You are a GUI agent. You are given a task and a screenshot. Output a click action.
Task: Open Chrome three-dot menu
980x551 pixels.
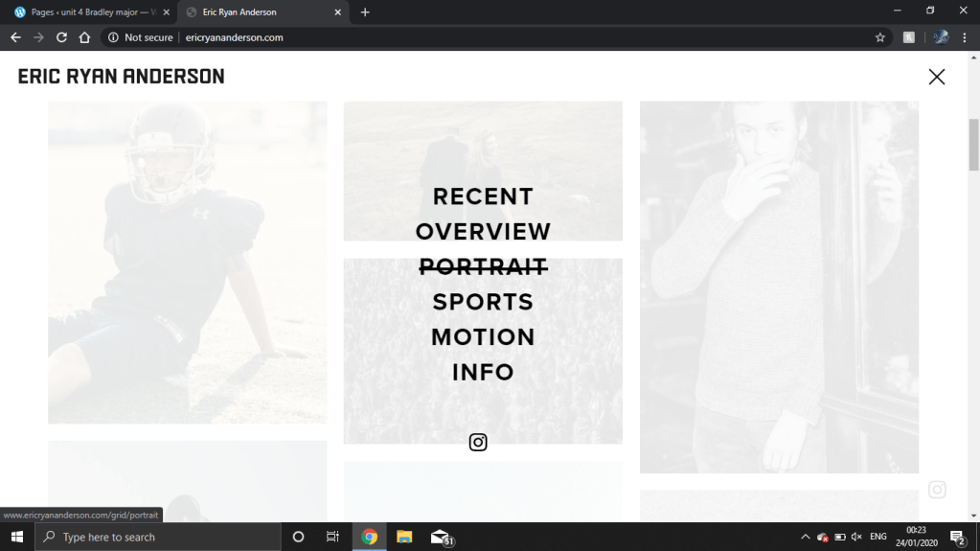pos(965,37)
